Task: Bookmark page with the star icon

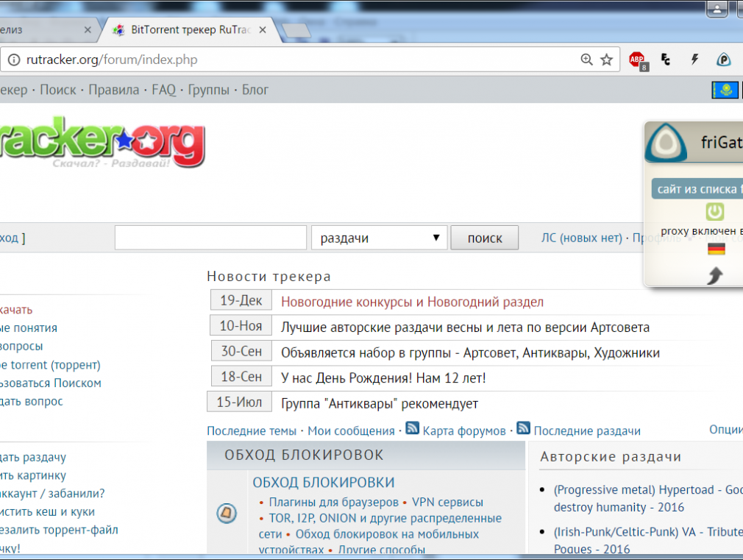Action: (606, 60)
